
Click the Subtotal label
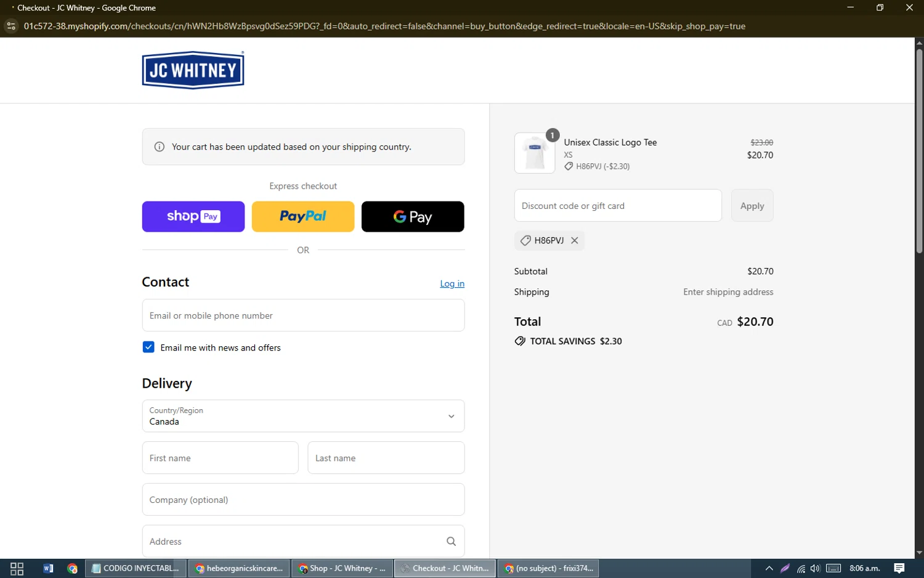[x=531, y=271]
